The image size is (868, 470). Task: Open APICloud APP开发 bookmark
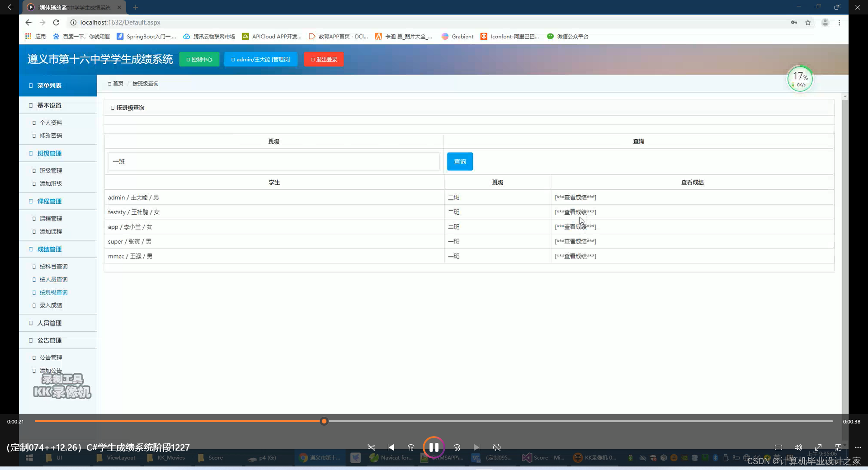(272, 37)
